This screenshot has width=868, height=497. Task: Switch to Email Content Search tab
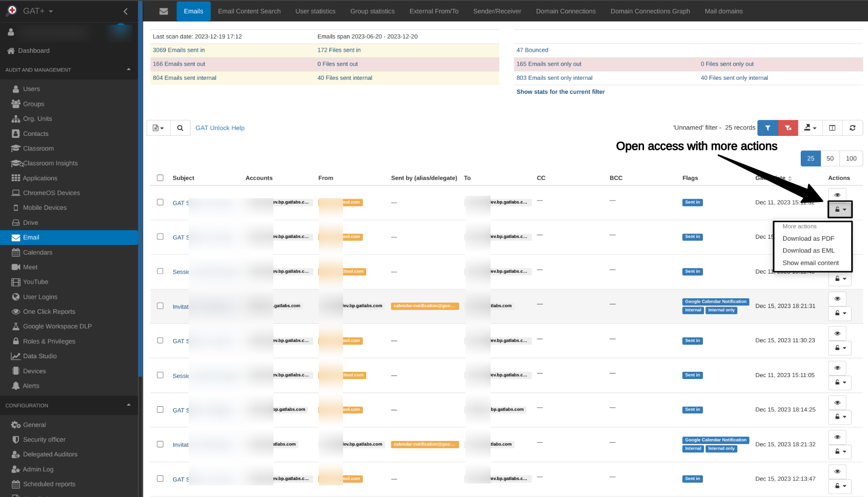pyautogui.click(x=249, y=11)
